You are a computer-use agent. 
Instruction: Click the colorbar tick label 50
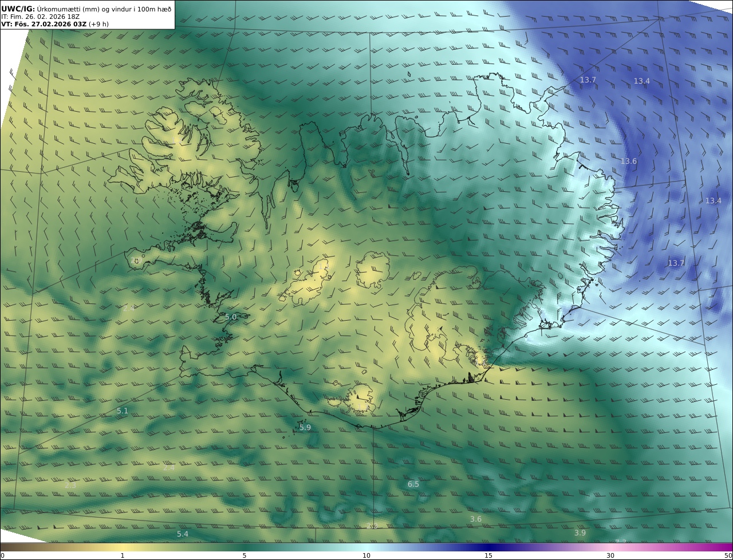tap(728, 555)
